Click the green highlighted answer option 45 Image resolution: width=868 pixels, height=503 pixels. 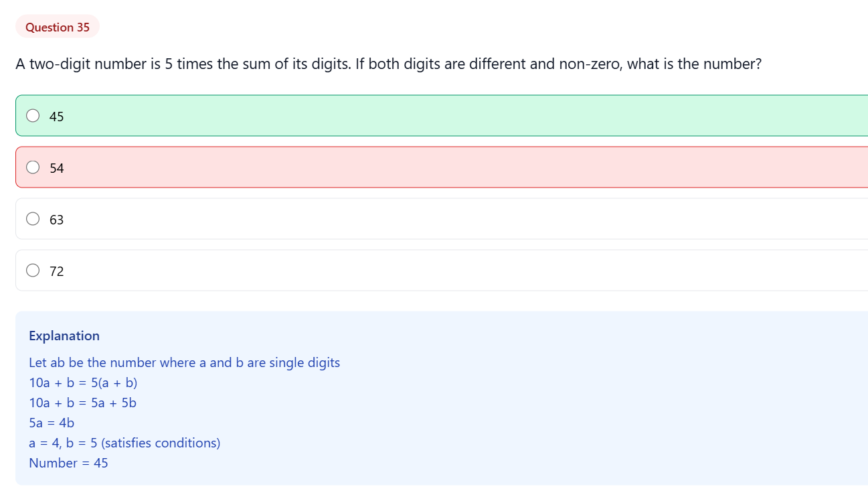click(268, 115)
